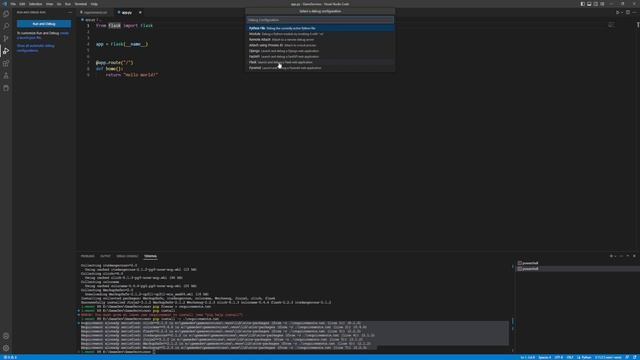This screenshot has height=360, width=640.
Task: Open dropdown beside the Run Python File icon
Action: [622, 13]
